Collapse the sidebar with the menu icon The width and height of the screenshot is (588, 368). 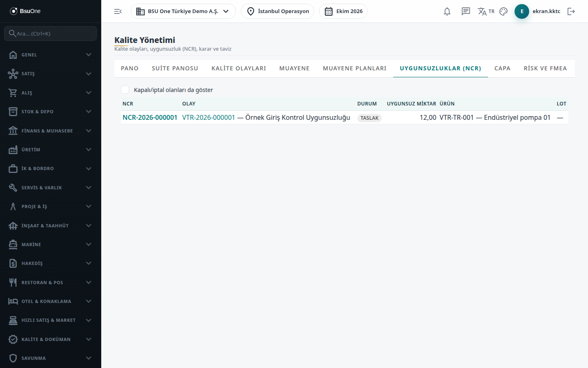click(x=118, y=11)
